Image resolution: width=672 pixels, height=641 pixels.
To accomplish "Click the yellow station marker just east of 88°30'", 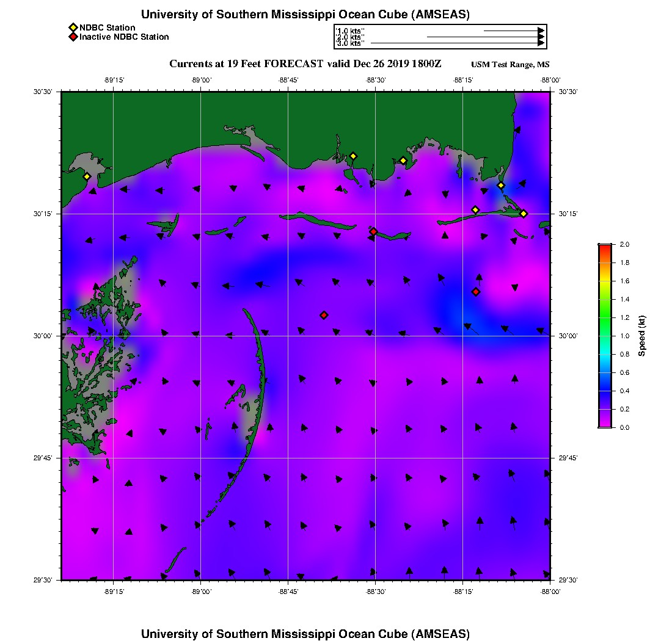I will coord(403,161).
